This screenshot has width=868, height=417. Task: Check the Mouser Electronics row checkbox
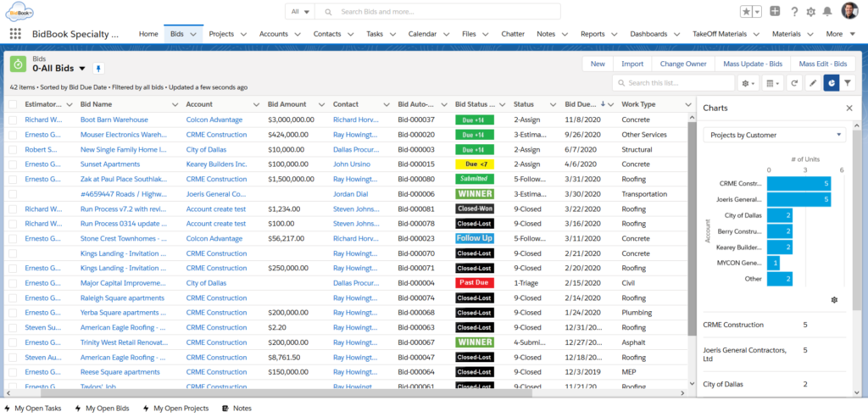pyautogui.click(x=13, y=135)
